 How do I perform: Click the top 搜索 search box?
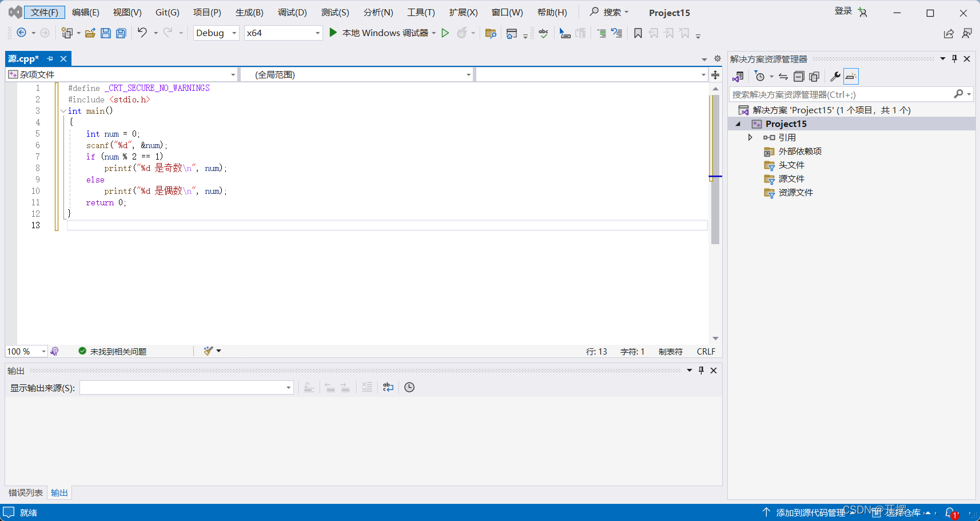[609, 12]
